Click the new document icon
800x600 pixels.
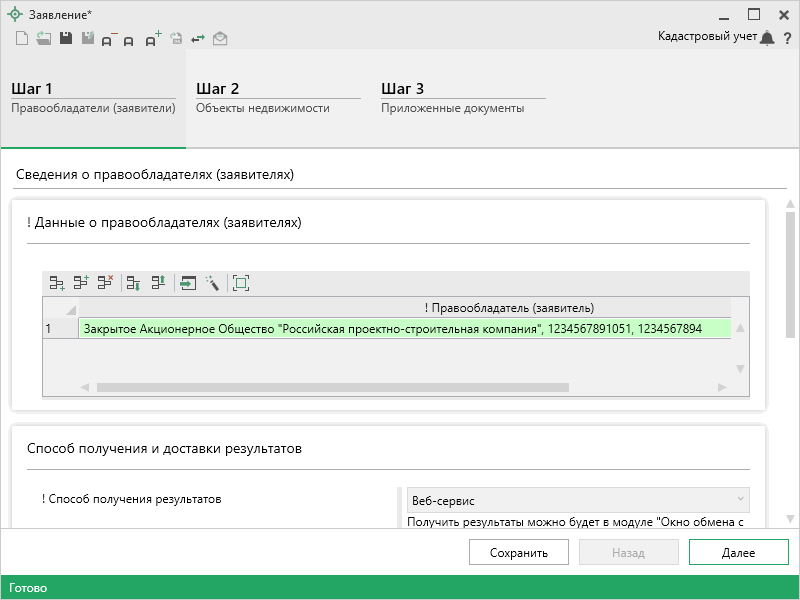tap(21, 39)
